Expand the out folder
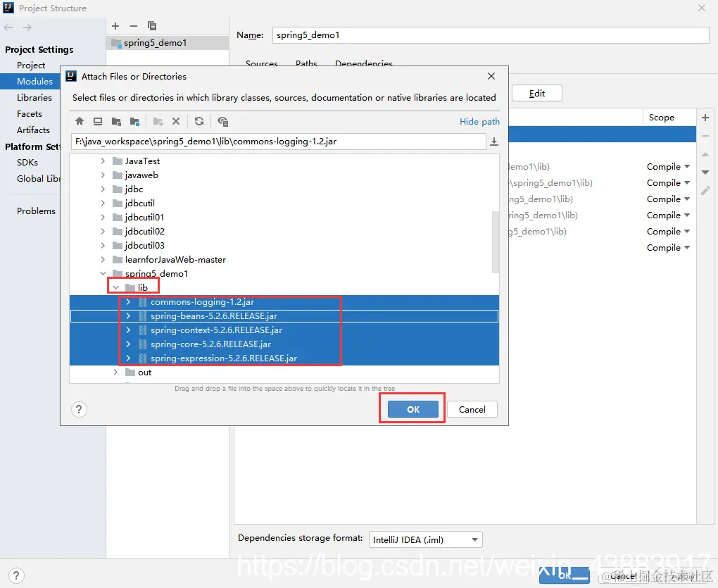 pos(115,373)
